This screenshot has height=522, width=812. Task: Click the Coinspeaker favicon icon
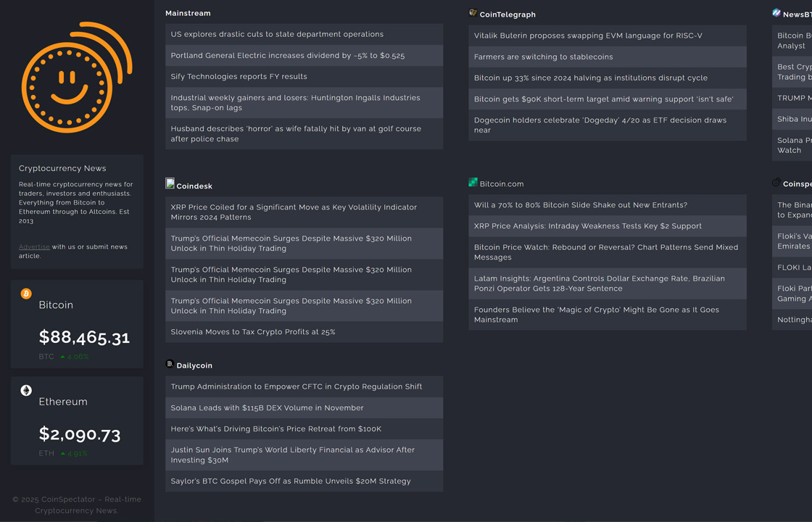(776, 183)
